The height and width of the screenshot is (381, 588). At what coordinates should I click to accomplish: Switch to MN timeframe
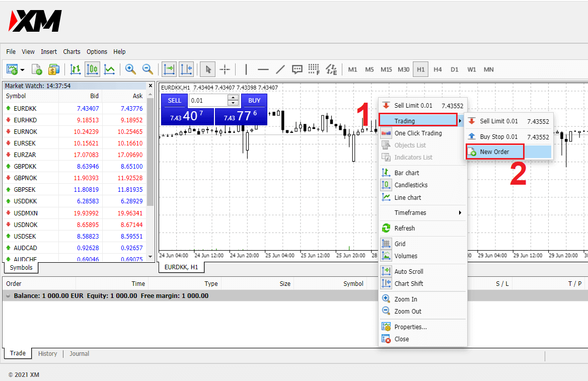coord(489,69)
